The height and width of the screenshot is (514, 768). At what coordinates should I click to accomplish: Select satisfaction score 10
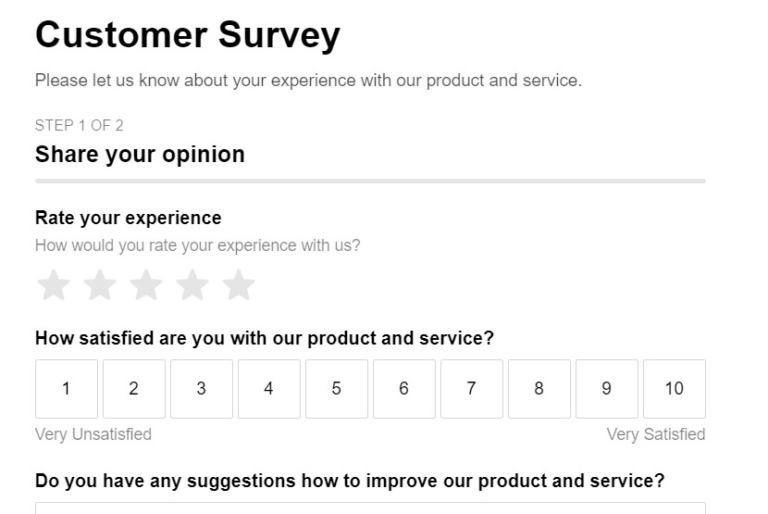[x=674, y=389]
